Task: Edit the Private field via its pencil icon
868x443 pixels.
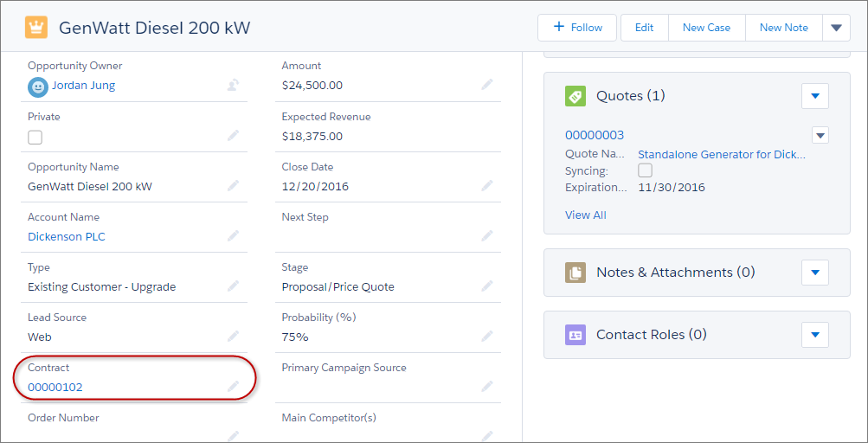Action: 233,135
